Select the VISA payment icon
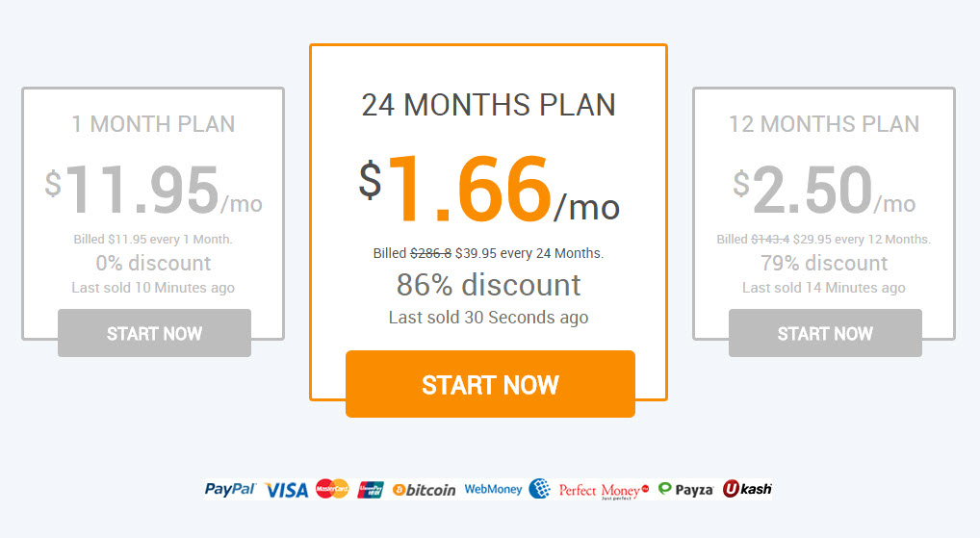This screenshot has width=980, height=538. (x=287, y=490)
